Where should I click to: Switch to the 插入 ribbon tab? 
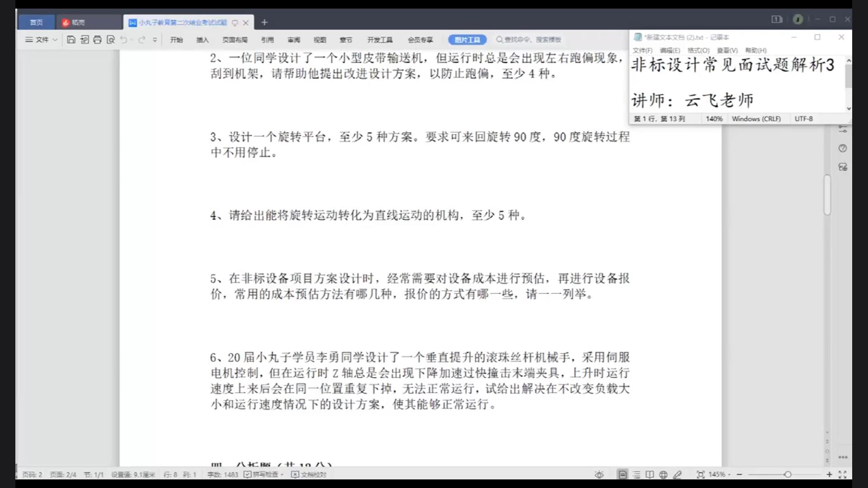tap(203, 40)
